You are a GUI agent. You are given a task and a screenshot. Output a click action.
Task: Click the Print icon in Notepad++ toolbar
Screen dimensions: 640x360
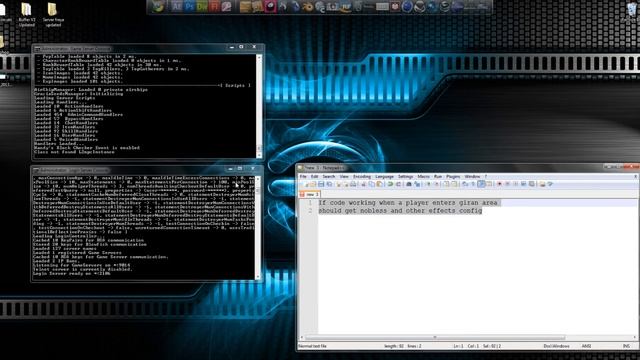[x=353, y=184]
